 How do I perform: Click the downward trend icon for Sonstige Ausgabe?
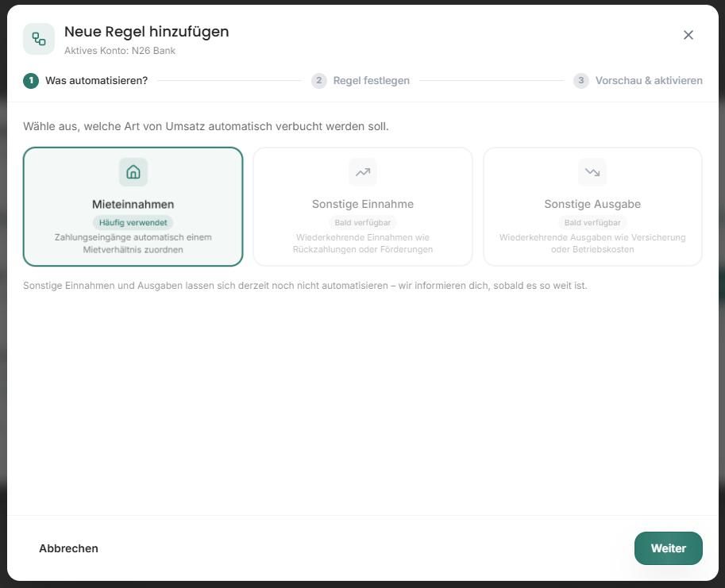tap(592, 172)
